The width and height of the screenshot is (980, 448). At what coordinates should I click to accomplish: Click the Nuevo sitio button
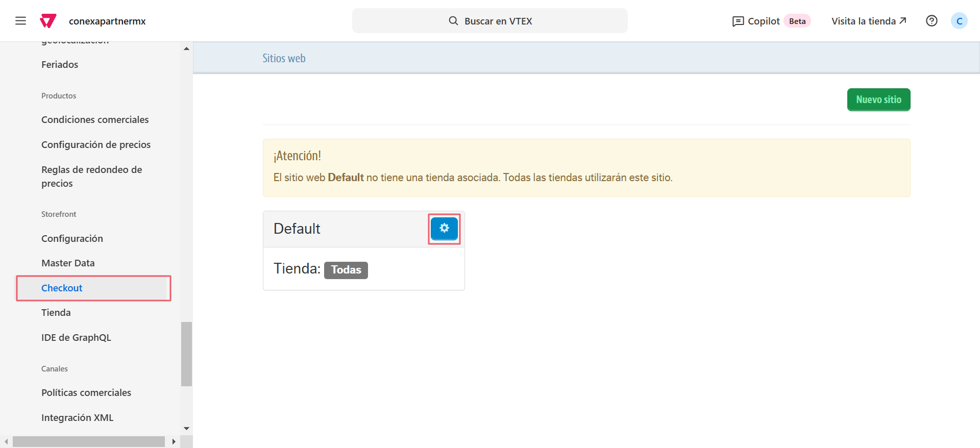coord(878,99)
